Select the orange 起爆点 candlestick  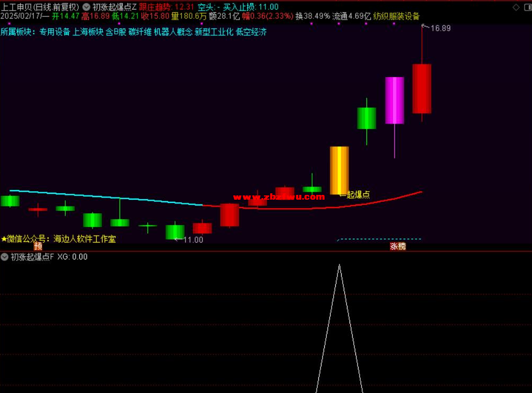tap(340, 171)
